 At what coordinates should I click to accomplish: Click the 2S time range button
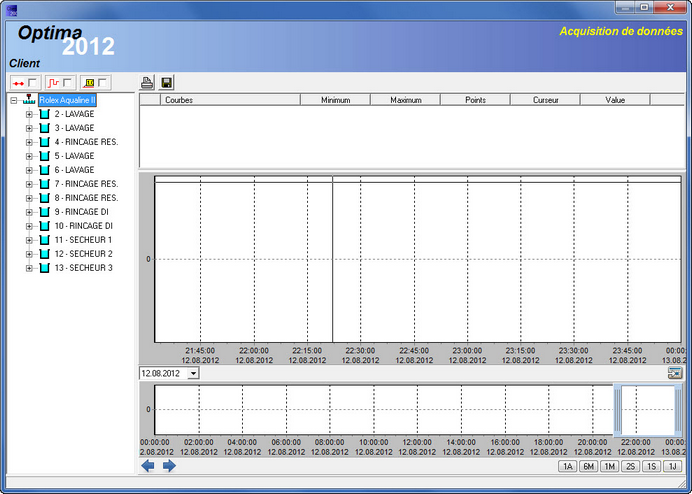[x=630, y=466]
